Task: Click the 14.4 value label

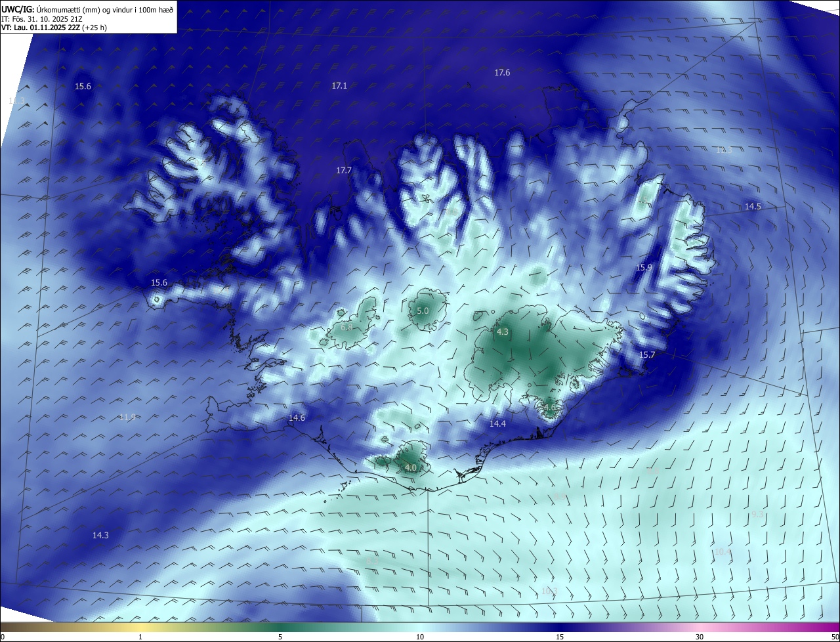Action: click(497, 424)
